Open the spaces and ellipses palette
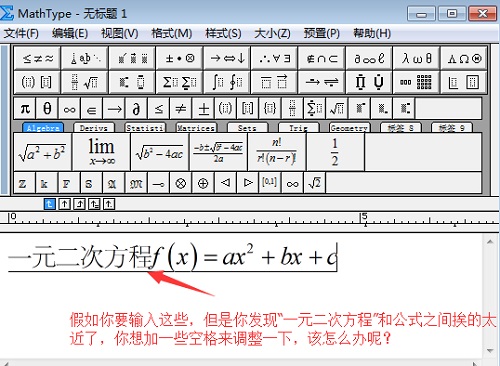Viewport: 500px width, 366px height. click(x=85, y=59)
